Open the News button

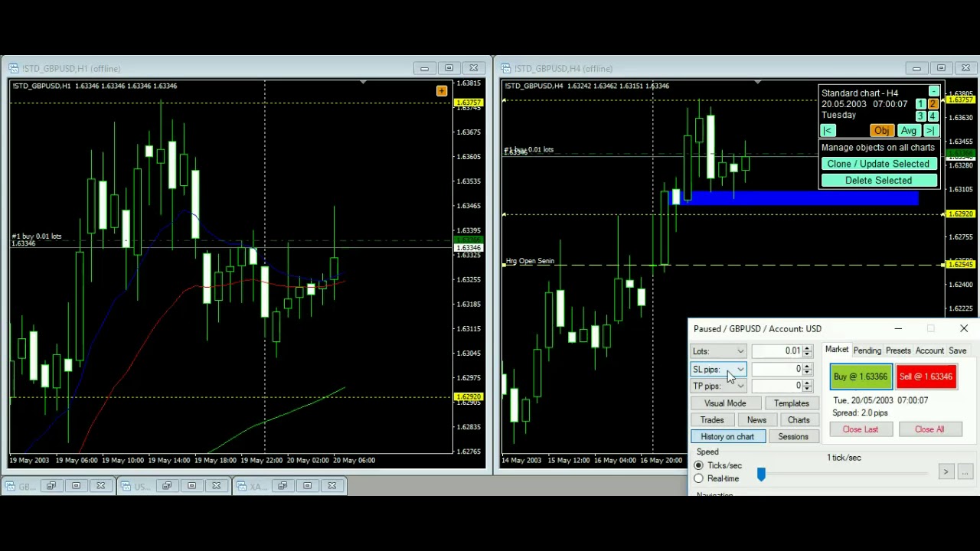point(756,420)
